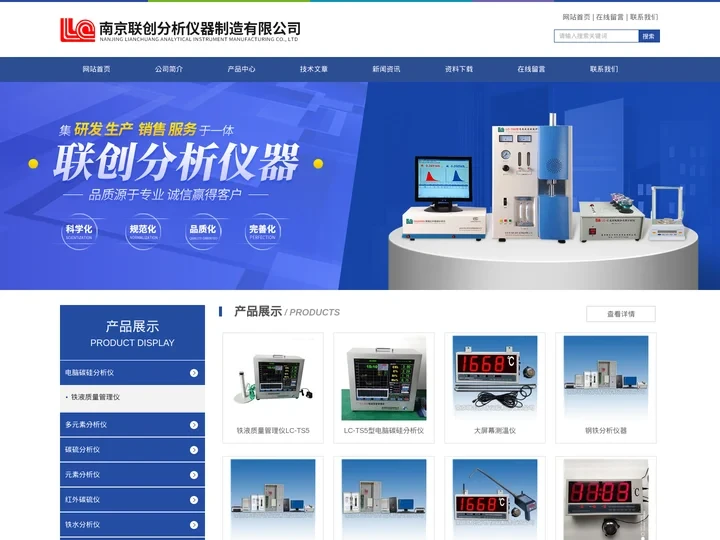Click the 规范化 banner badge
720x540 pixels.
point(143,231)
